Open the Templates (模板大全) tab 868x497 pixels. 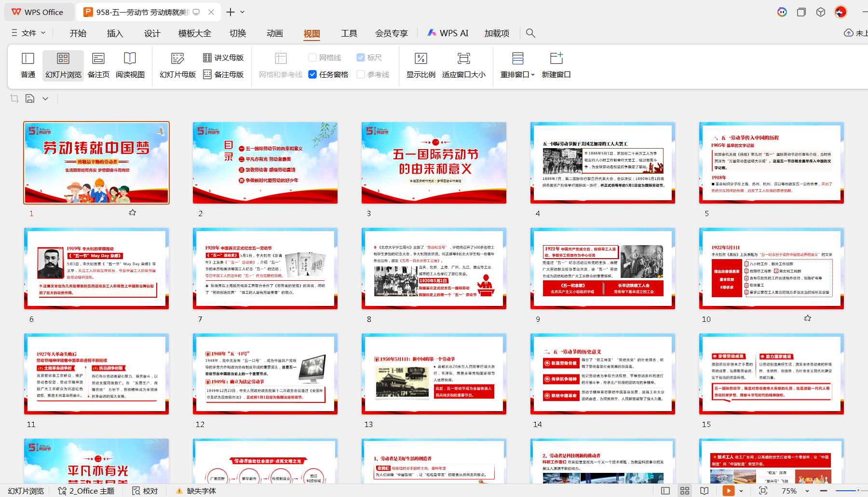pos(195,33)
